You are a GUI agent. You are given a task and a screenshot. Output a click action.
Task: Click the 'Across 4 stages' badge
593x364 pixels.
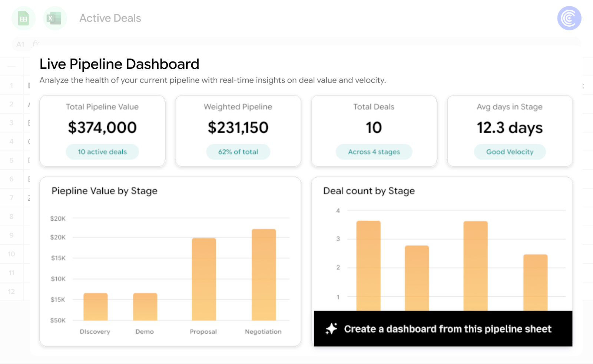click(x=374, y=152)
